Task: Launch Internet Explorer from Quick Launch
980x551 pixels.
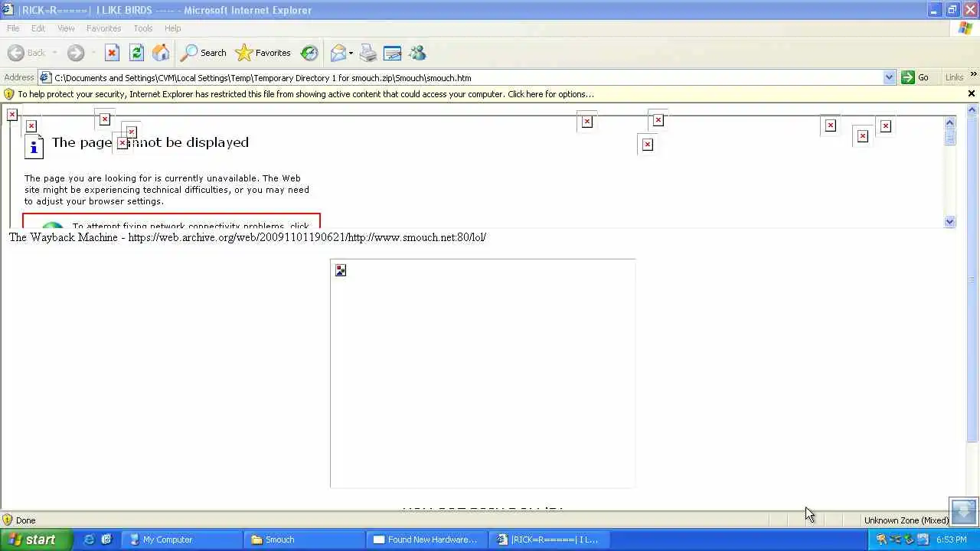Action: [90, 540]
